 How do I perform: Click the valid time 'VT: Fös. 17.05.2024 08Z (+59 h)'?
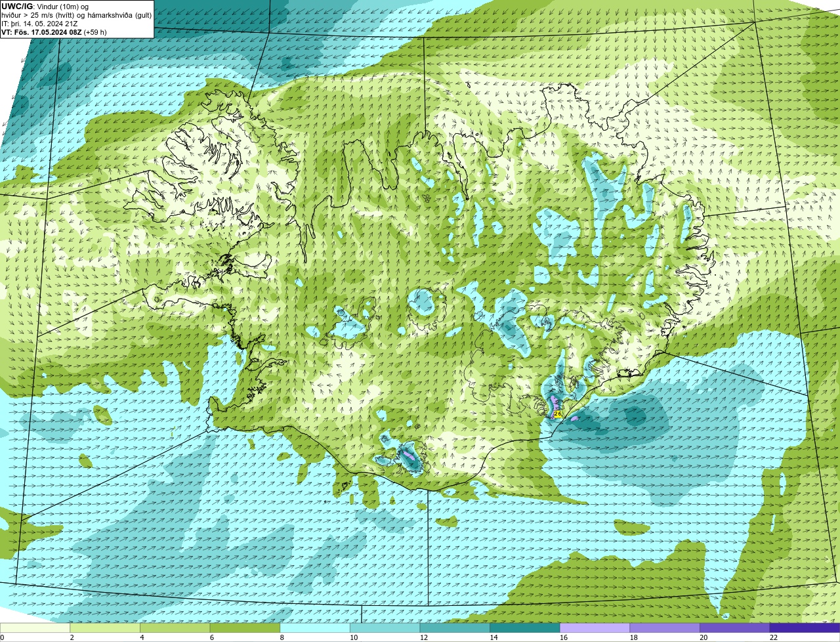[x=54, y=32]
